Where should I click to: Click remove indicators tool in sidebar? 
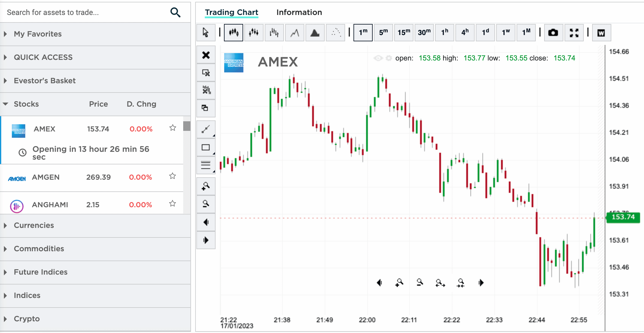coord(206,90)
